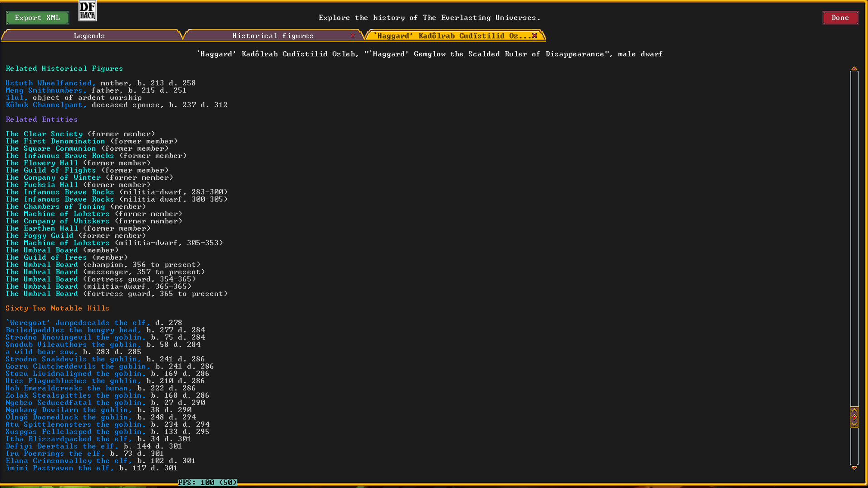Close the 'Haggard' Kadôlrab tab
Viewport: 868px width, 488px height.
click(535, 35)
